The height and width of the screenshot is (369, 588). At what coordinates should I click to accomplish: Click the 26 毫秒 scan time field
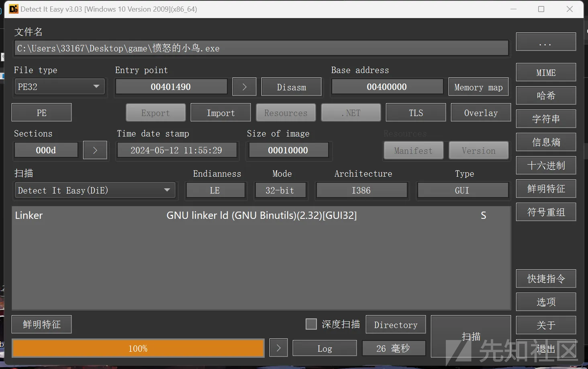394,348
